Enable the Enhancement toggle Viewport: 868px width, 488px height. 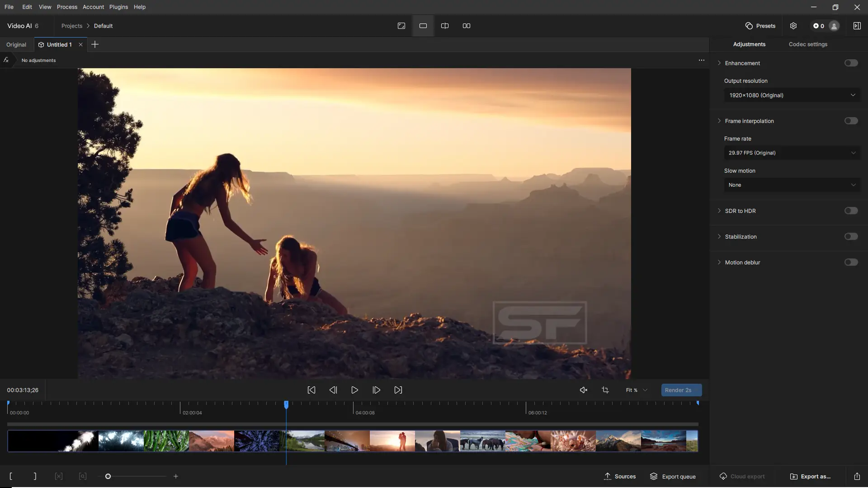point(851,63)
